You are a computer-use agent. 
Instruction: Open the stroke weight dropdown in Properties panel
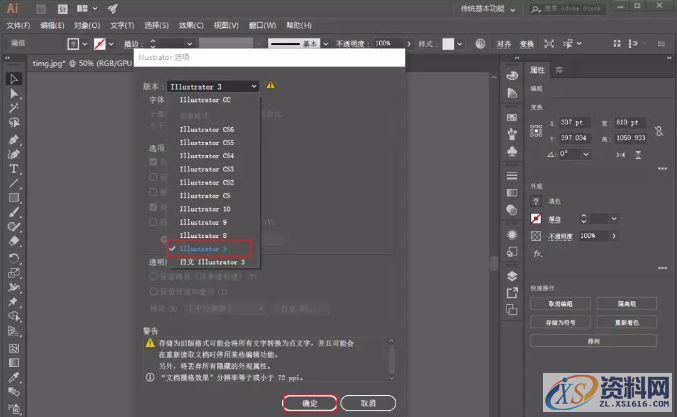(614, 219)
